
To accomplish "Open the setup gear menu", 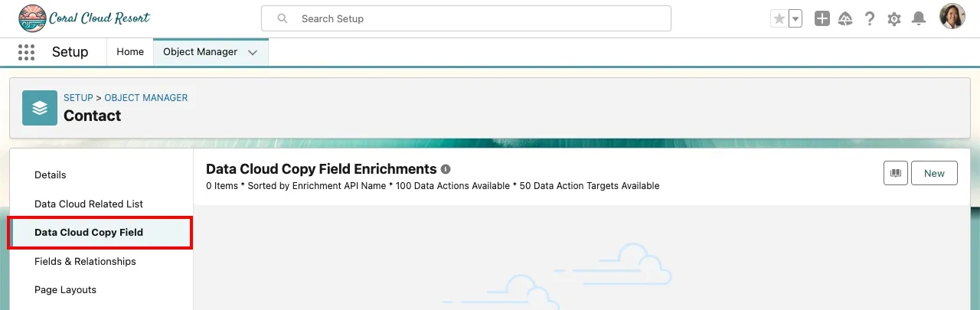I will point(894,19).
